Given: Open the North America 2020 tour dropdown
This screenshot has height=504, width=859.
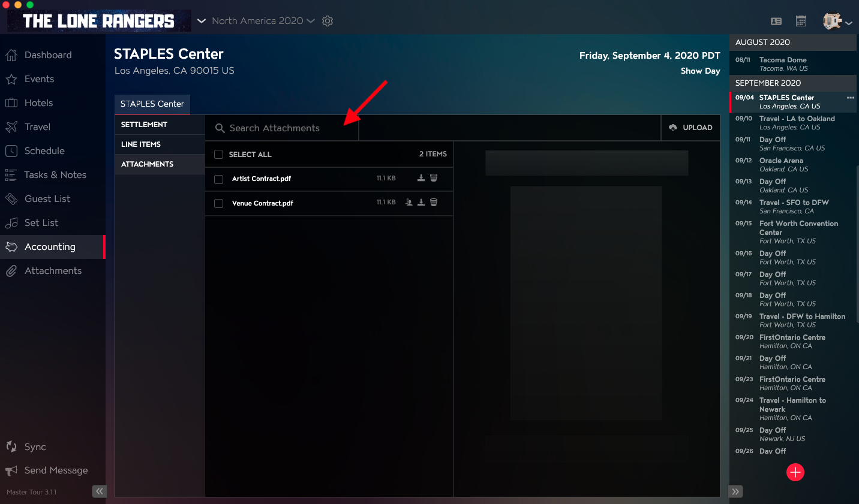Looking at the screenshot, I should [263, 21].
